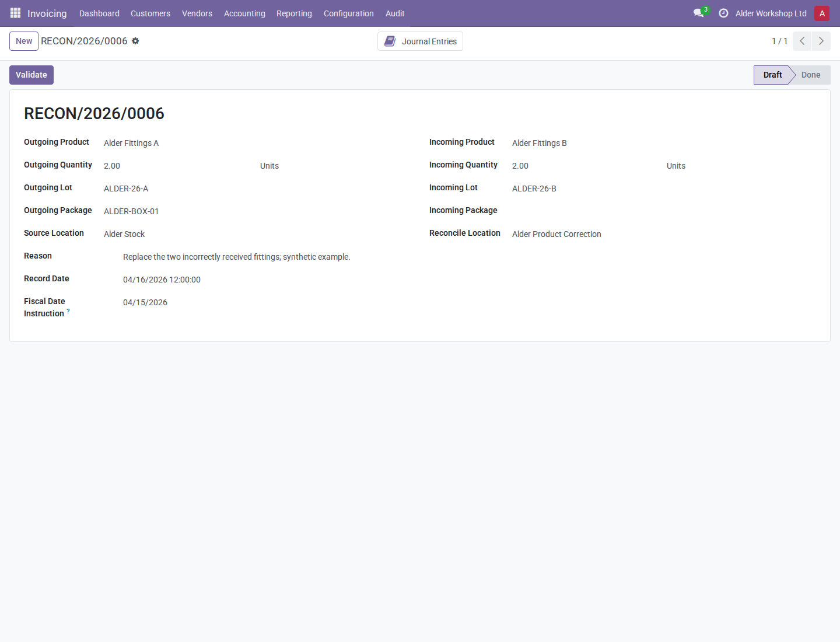
Task: Open the Dashboard menu
Action: pyautogui.click(x=99, y=13)
